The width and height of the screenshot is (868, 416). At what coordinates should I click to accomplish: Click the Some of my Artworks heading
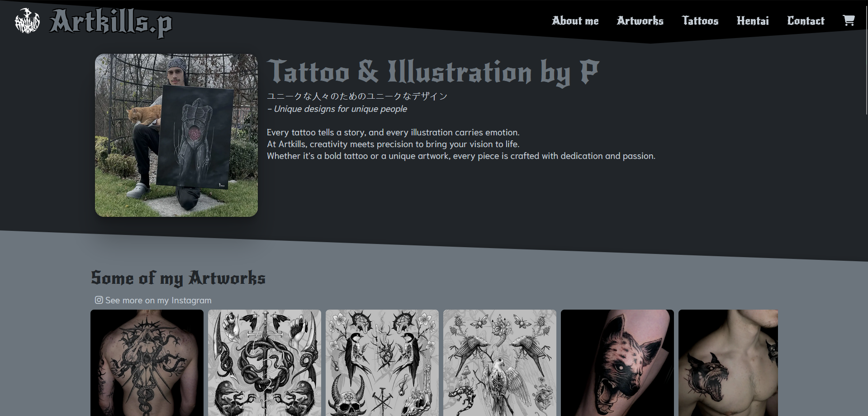[178, 278]
